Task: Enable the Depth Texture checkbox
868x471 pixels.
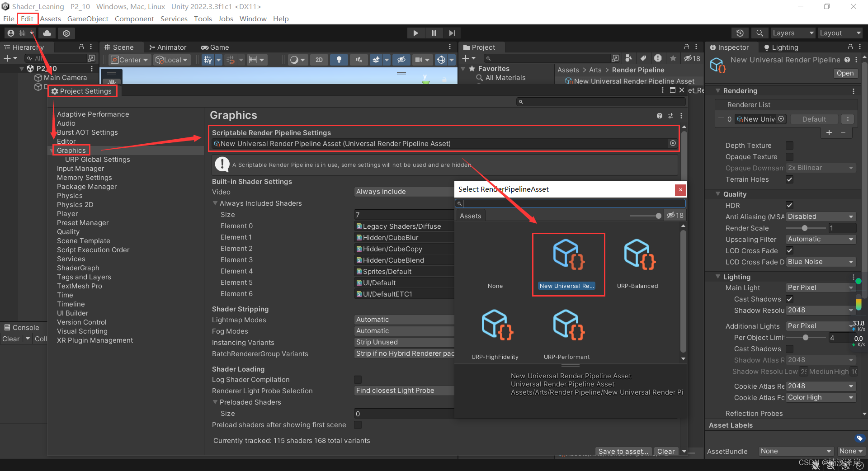Action: (789, 146)
